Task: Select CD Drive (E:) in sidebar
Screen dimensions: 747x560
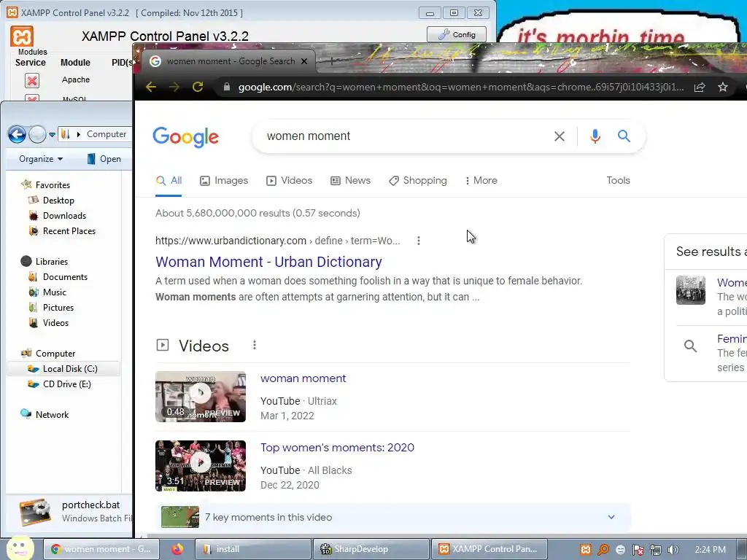Action: pos(60,384)
